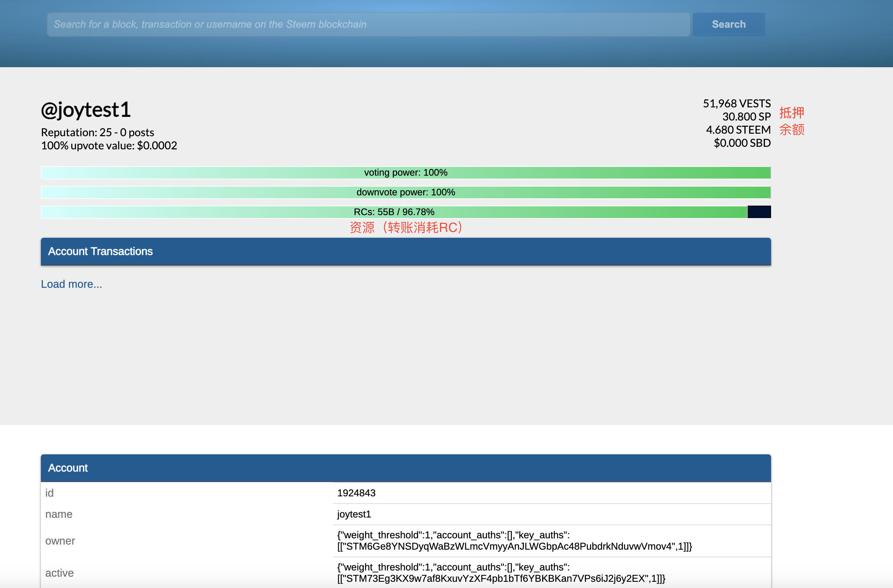Click the Load more... link
Viewport: 893px width, 588px height.
tap(71, 284)
